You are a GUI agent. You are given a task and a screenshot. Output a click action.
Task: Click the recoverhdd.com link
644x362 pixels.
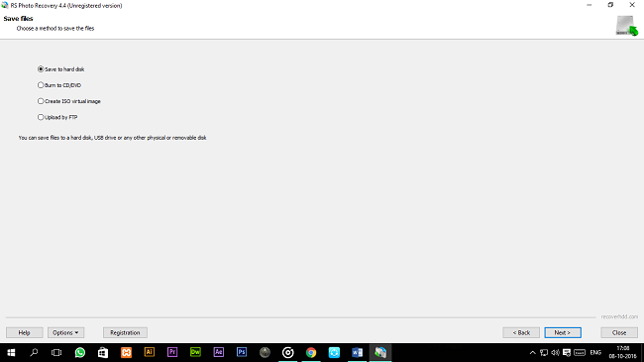point(619,316)
